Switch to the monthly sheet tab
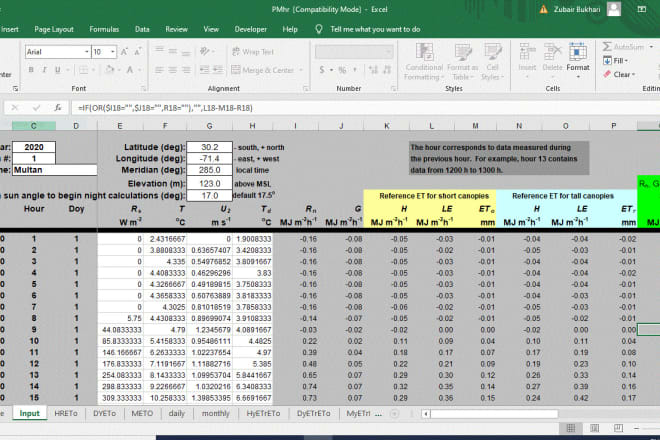Image resolution: width=660 pixels, height=440 pixels. click(x=216, y=413)
